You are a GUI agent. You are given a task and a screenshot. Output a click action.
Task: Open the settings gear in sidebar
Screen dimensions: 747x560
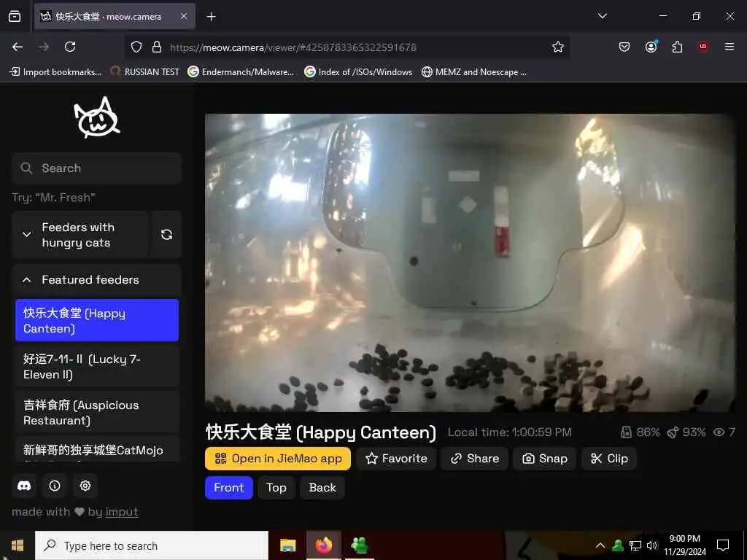coord(85,486)
